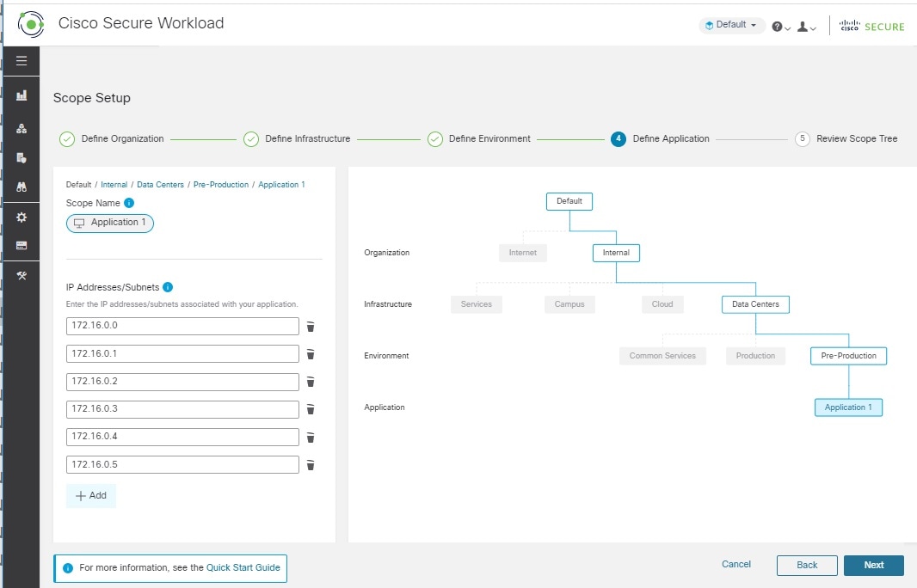Image resolution: width=917 pixels, height=588 pixels.
Task: Delete the 172.16.0.1 address entry
Action: tap(311, 354)
